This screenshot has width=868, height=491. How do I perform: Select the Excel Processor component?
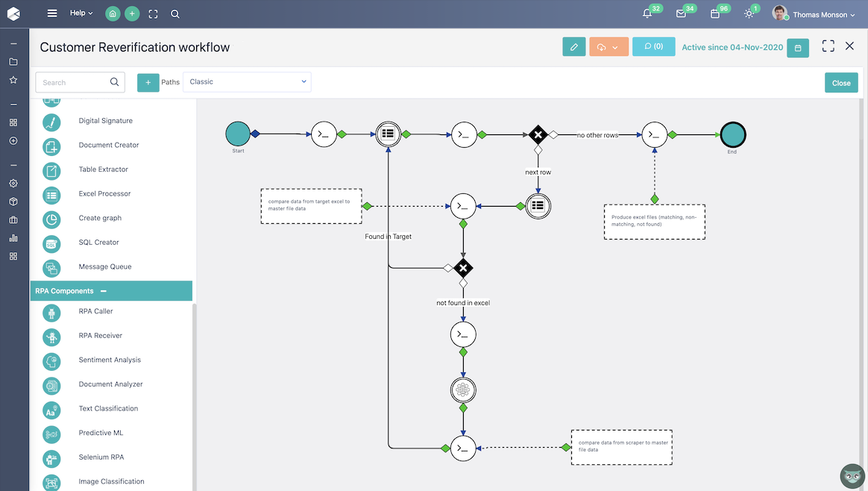(104, 193)
